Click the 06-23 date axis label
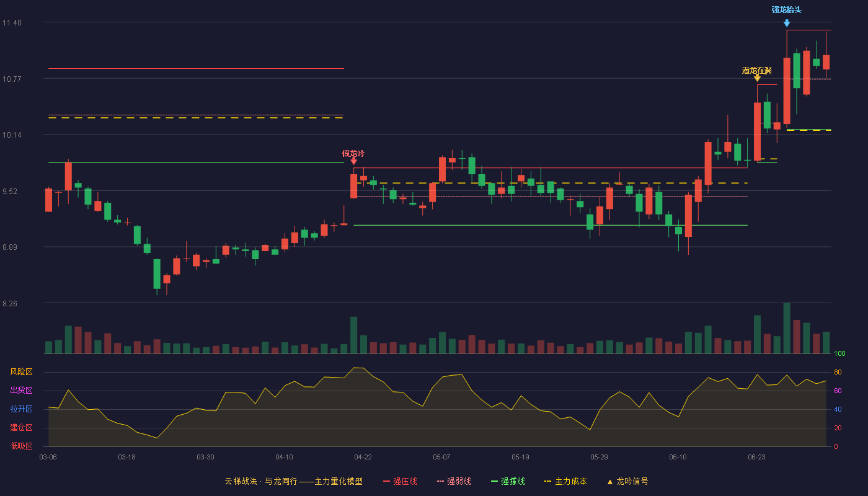Viewport: 868px width, 496px height. point(756,457)
